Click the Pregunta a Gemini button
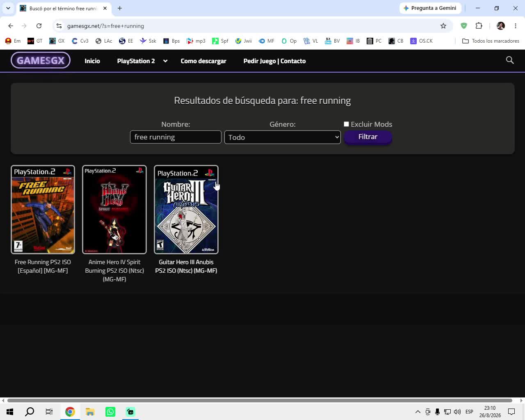Viewport: 525px width, 420px height. [x=430, y=8]
